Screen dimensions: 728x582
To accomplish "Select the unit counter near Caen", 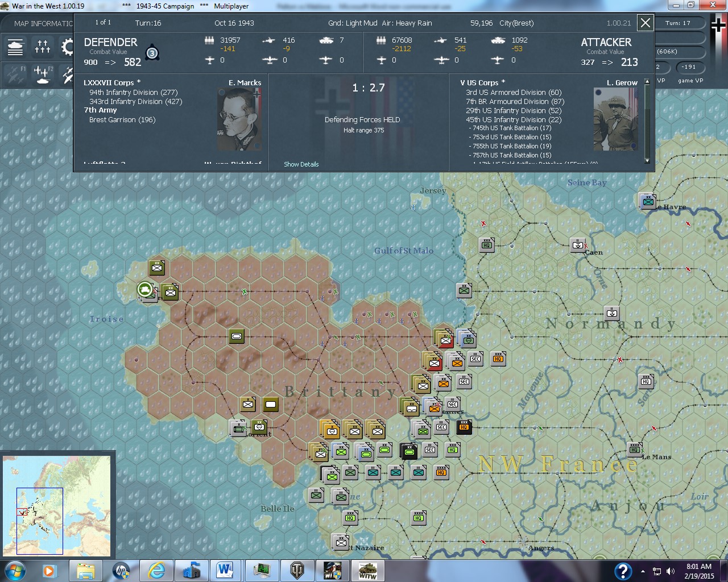I will click(x=578, y=244).
